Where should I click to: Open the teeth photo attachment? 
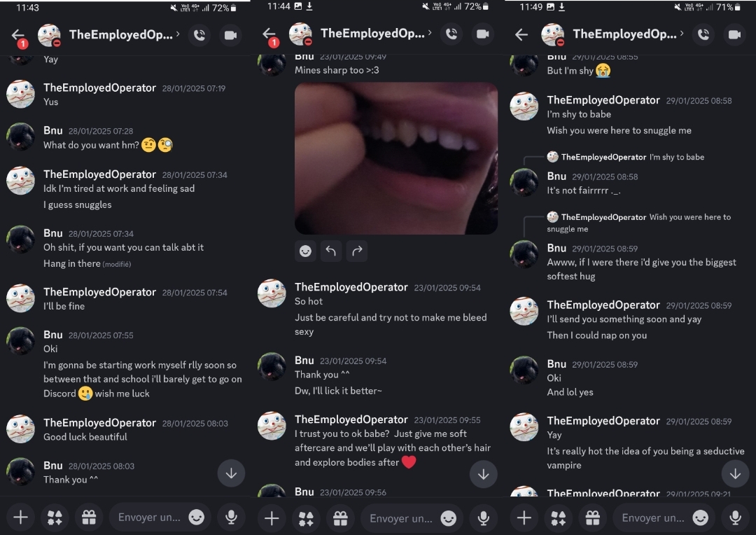(395, 158)
